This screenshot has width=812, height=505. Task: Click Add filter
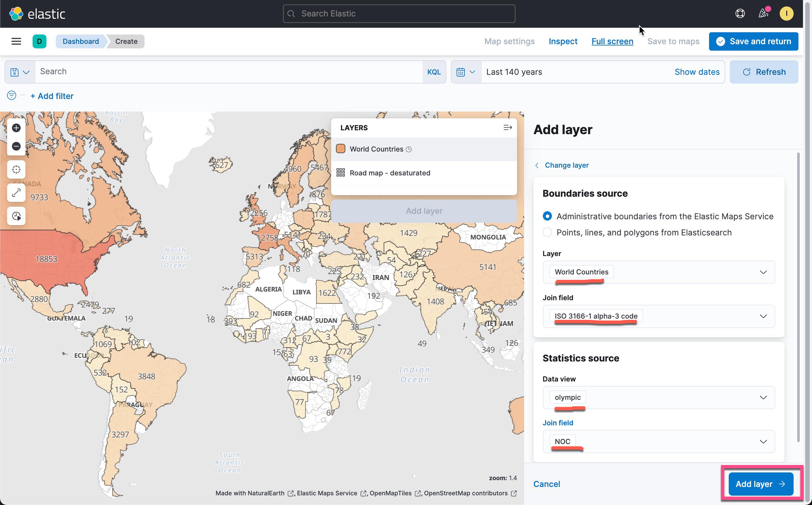point(52,96)
